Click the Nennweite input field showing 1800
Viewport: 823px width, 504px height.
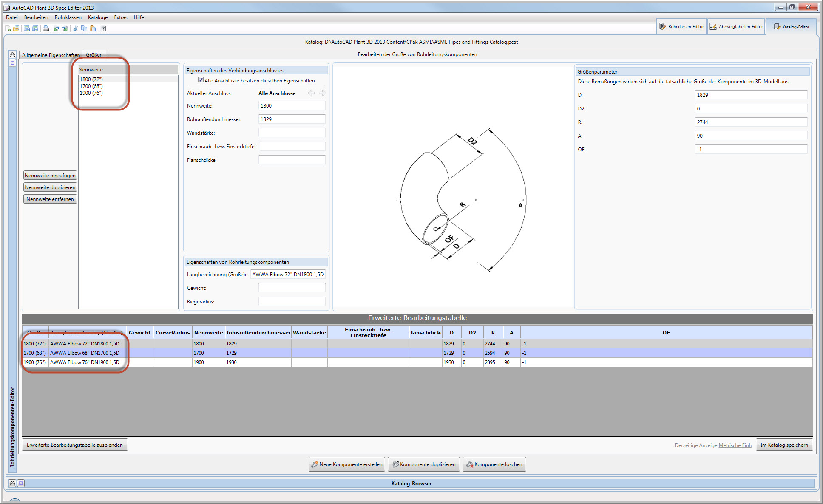pos(292,106)
